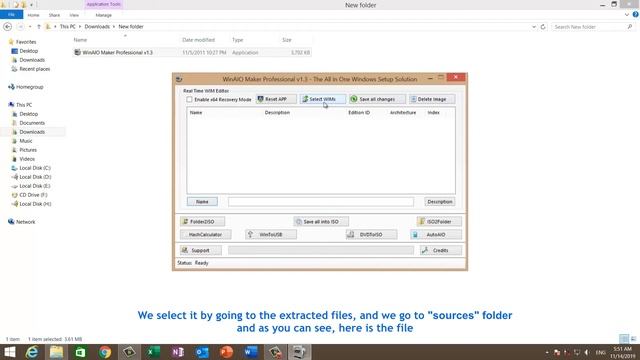This screenshot has height=360, width=640.
Task: Click the Index column header
Action: (433, 113)
